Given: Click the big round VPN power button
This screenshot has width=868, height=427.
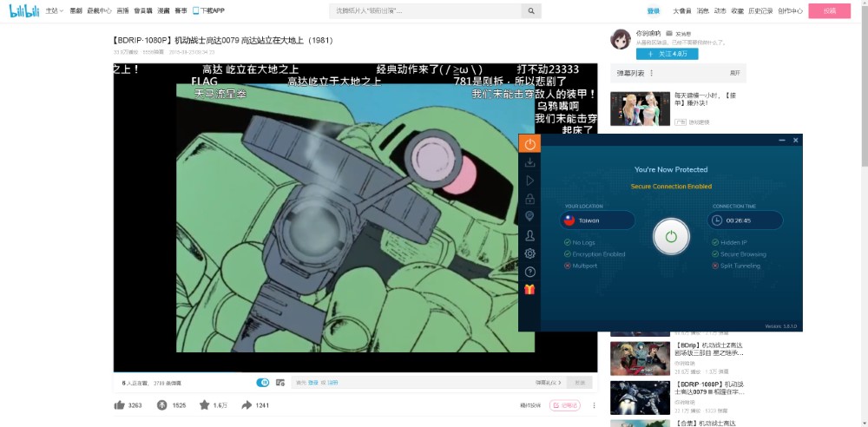Looking at the screenshot, I should [671, 236].
